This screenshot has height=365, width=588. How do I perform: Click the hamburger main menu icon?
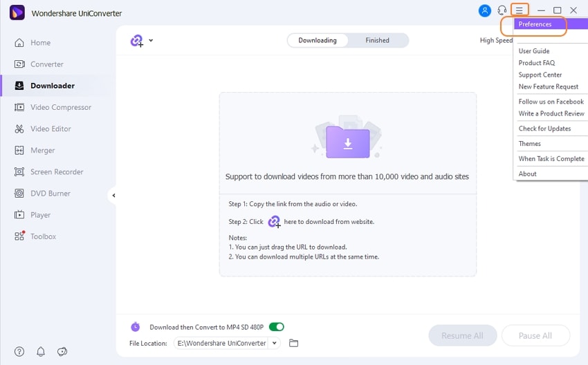click(x=519, y=10)
